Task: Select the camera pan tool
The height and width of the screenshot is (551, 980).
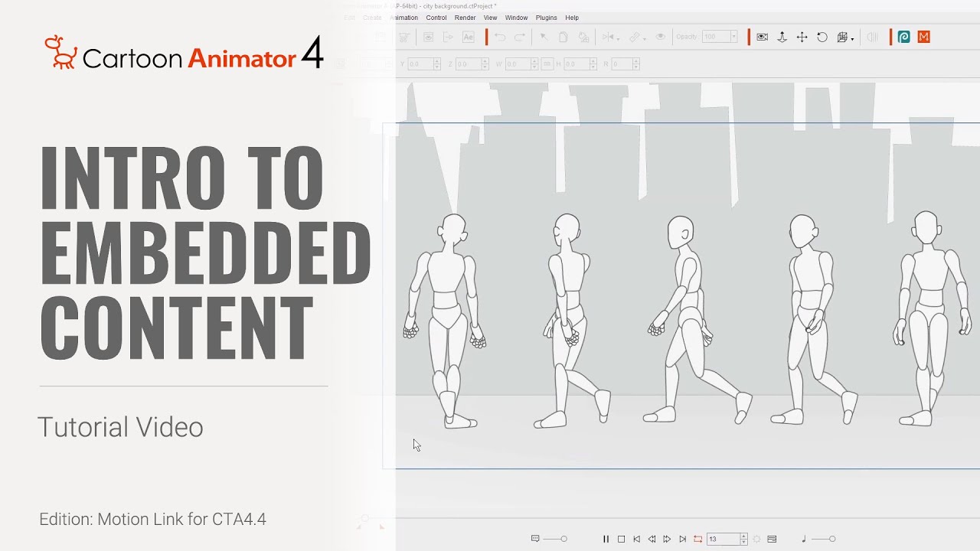Action: click(802, 37)
